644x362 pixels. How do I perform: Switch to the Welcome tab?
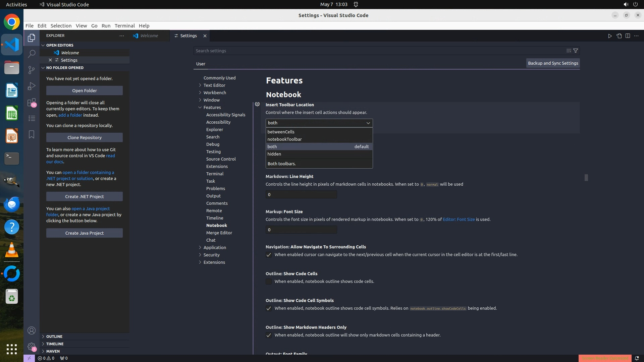(149, 36)
